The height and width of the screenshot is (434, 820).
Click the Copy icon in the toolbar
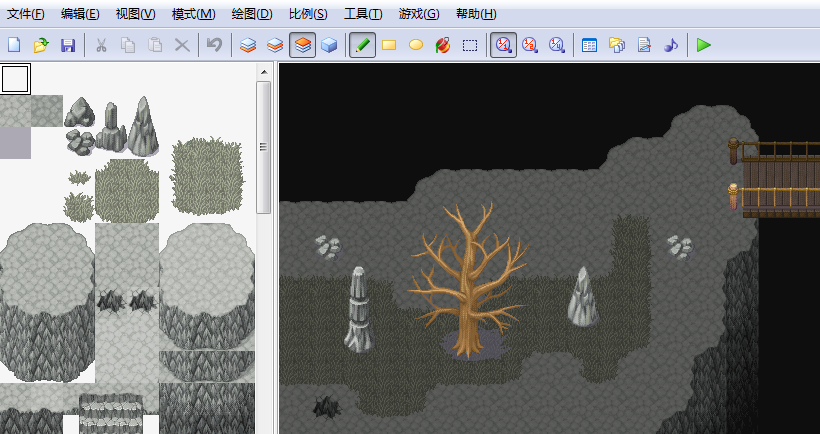[128, 45]
